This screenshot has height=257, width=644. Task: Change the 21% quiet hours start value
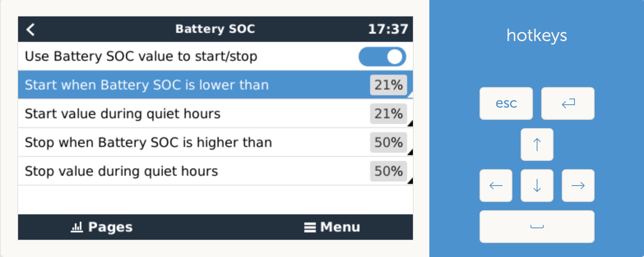[388, 114]
